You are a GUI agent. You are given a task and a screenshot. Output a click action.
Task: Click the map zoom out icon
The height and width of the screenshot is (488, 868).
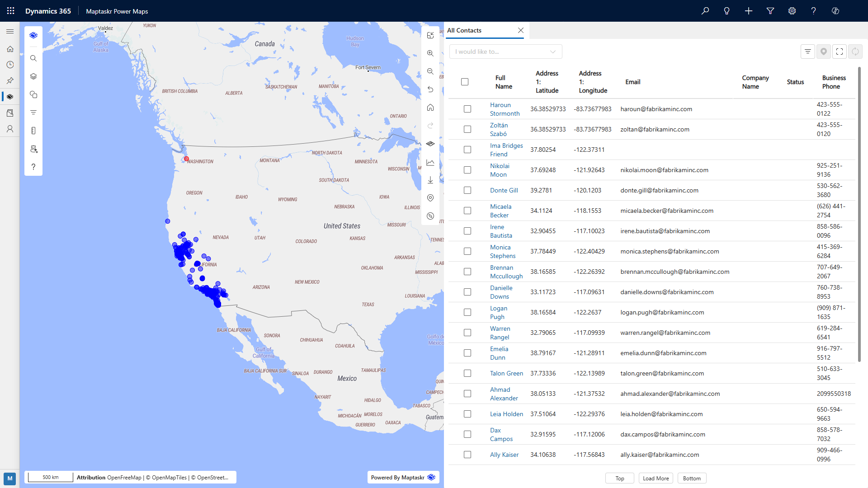(x=430, y=71)
